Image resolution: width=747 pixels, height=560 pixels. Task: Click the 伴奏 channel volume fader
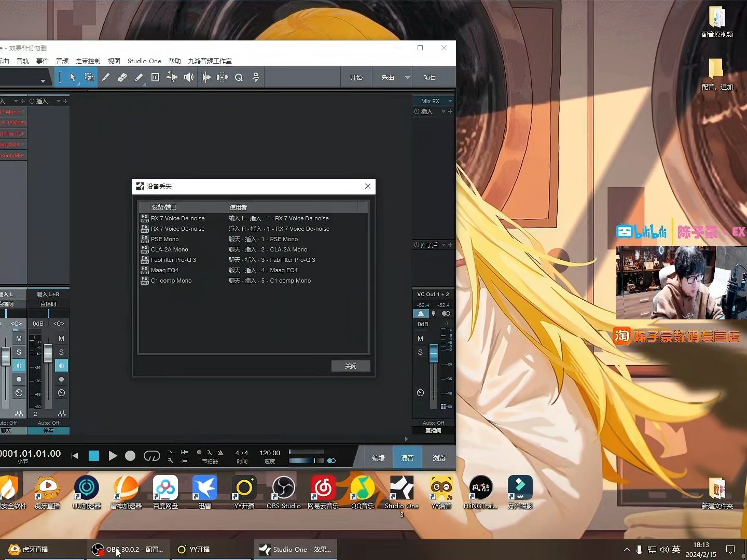pos(48,354)
